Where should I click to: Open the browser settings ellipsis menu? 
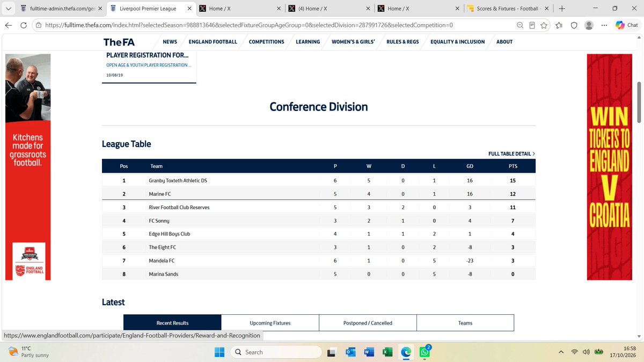pyautogui.click(x=605, y=25)
